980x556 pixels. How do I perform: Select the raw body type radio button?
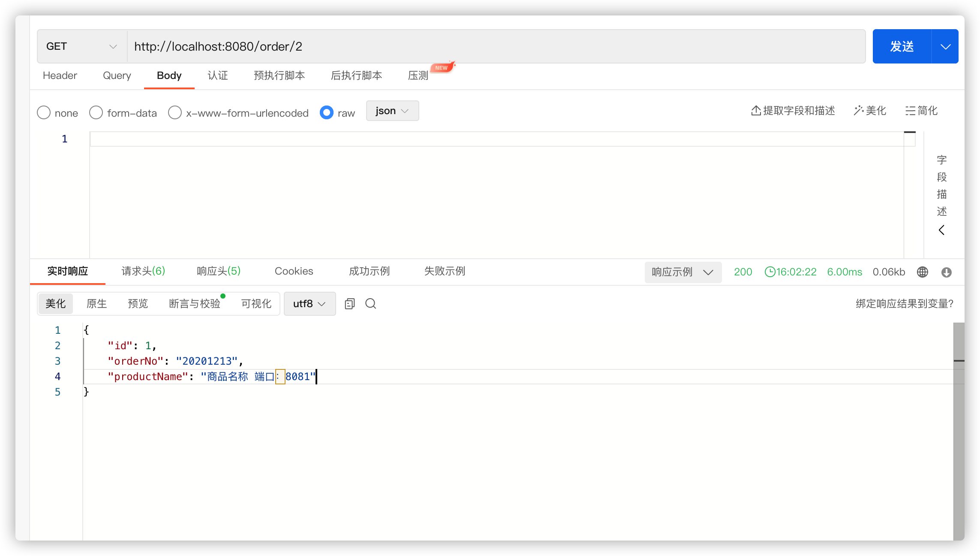326,112
